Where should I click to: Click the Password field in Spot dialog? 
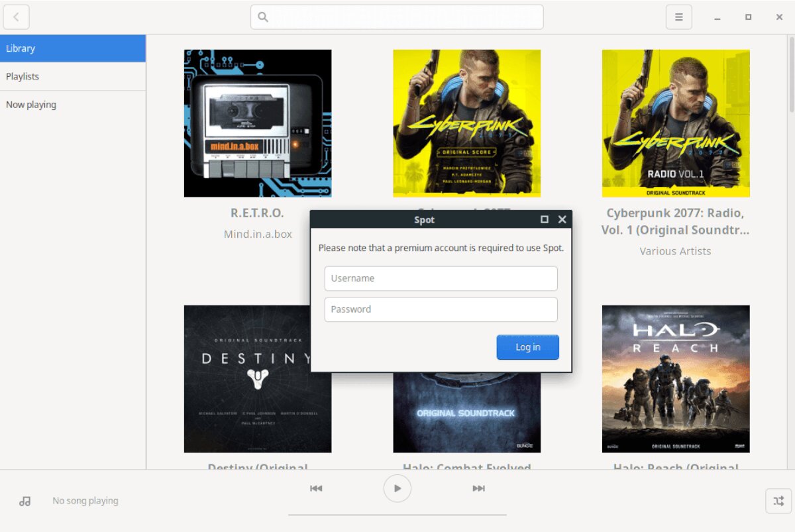(x=441, y=309)
